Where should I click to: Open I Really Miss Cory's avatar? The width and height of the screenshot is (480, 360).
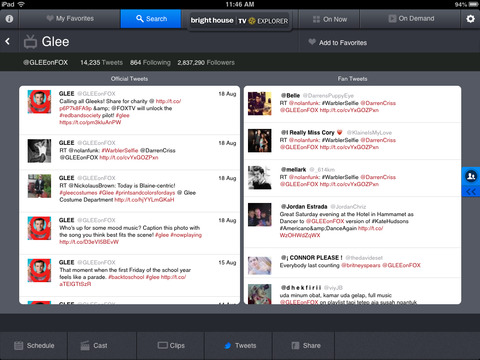pos(260,140)
